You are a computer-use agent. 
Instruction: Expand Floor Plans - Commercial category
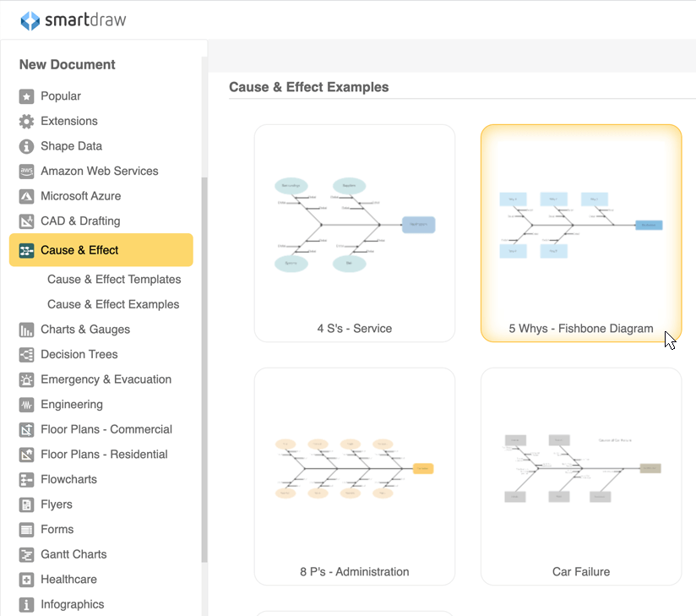(106, 429)
